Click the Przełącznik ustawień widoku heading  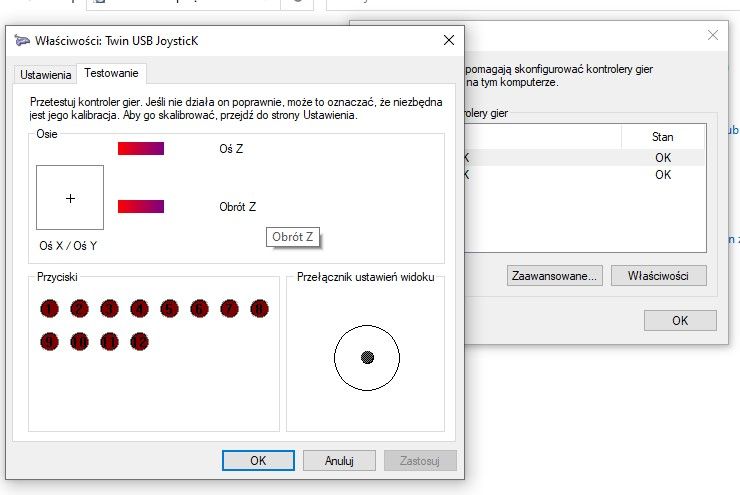[366, 277]
